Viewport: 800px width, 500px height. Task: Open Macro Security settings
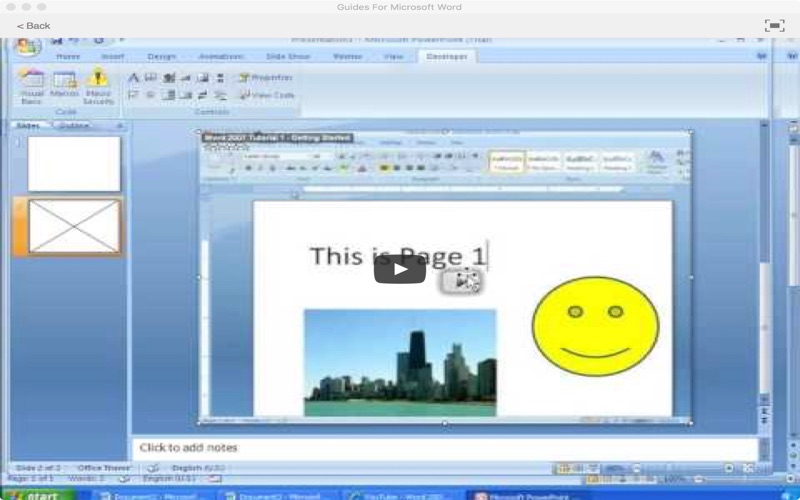click(97, 86)
